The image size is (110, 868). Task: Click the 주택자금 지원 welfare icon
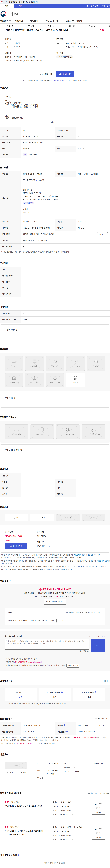pyautogui.click(x=14, y=380)
